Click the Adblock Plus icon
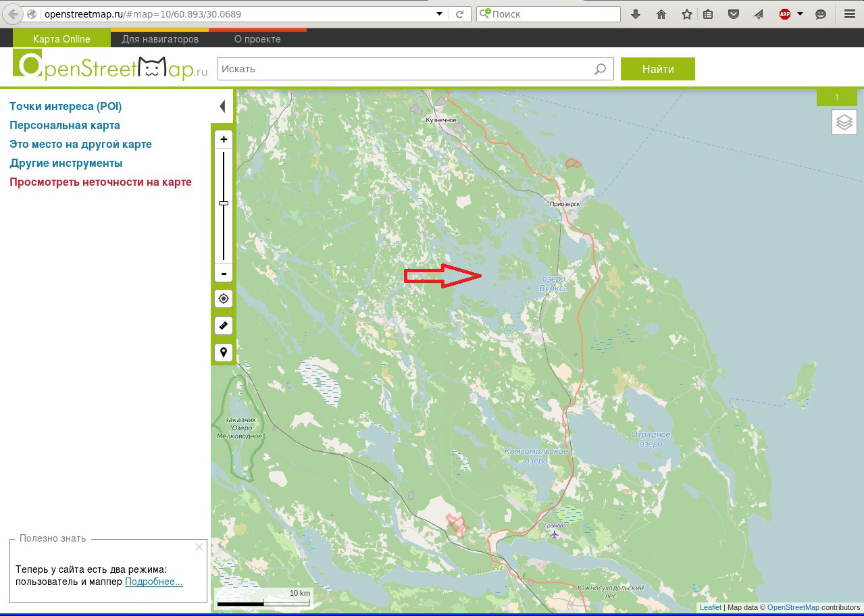864x616 pixels. pyautogui.click(x=784, y=14)
